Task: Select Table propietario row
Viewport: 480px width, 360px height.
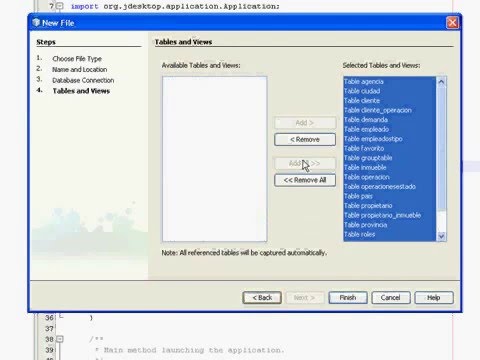Action: point(390,206)
